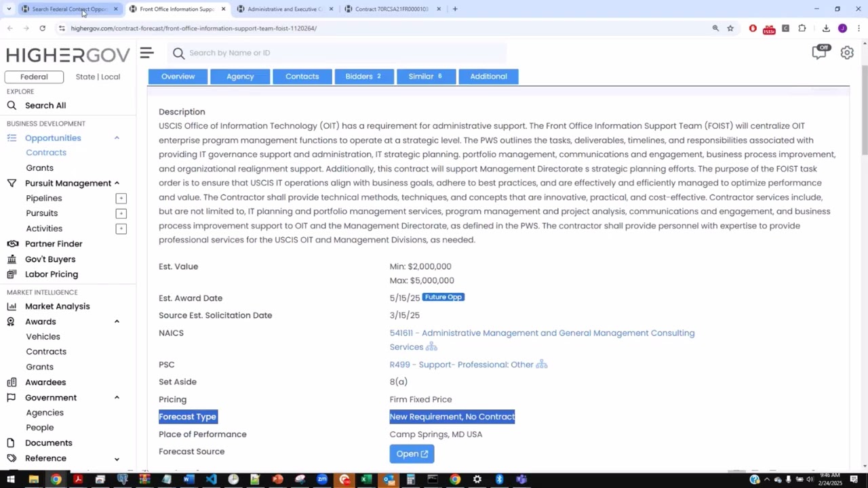The height and width of the screenshot is (488, 868).
Task: Collapse the Awards section chevron
Action: click(x=117, y=322)
